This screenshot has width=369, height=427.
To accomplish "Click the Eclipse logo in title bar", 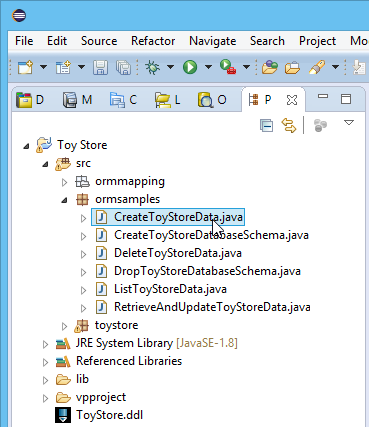I will [19, 16].
